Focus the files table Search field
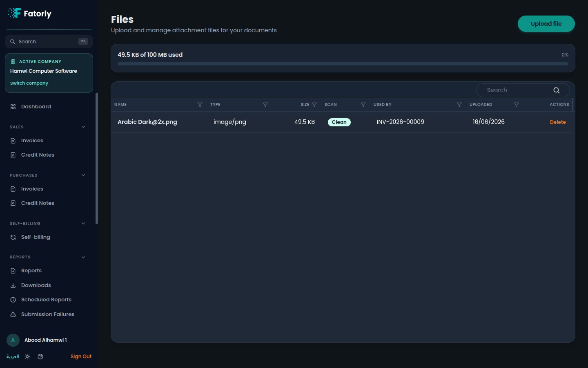 523,90
